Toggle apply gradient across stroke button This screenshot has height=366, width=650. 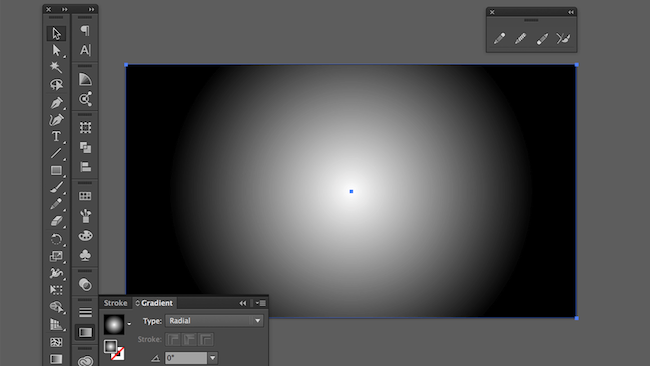tap(206, 339)
